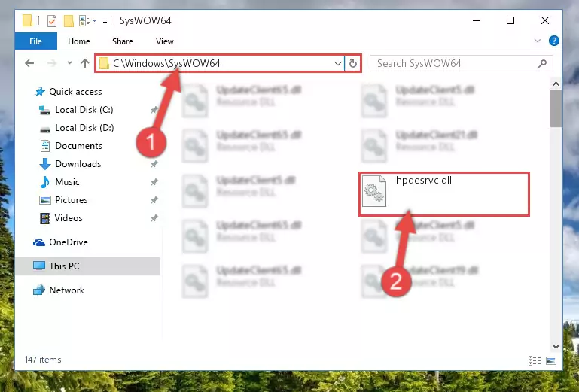Click the scroll up arrow of file list
This screenshot has height=392, width=579.
tap(556, 84)
